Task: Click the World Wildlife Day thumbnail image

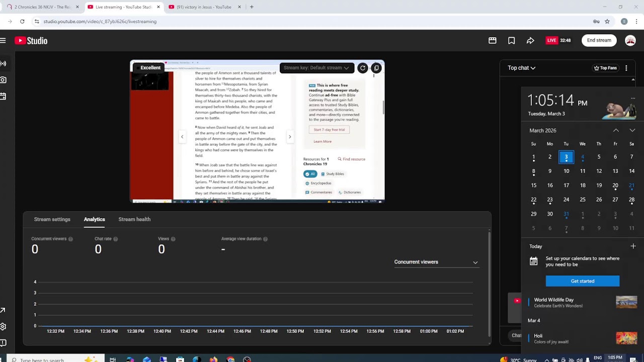Action: (626, 302)
